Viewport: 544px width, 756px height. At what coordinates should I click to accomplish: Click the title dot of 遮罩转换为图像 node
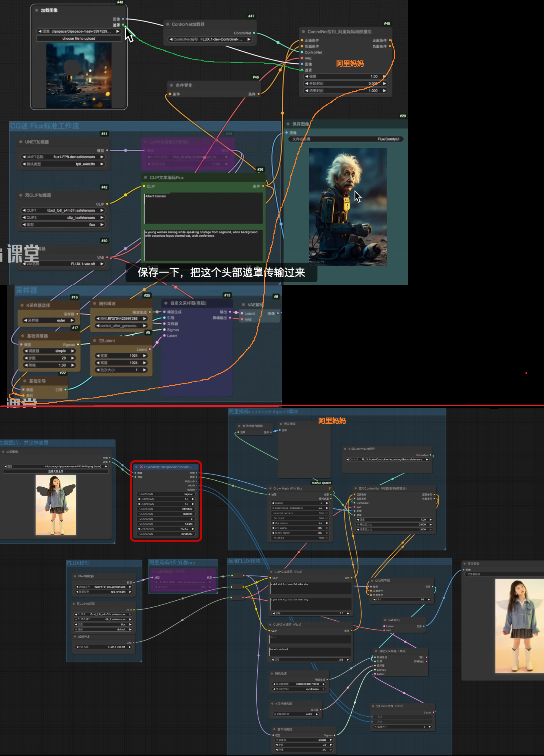tap(239, 426)
